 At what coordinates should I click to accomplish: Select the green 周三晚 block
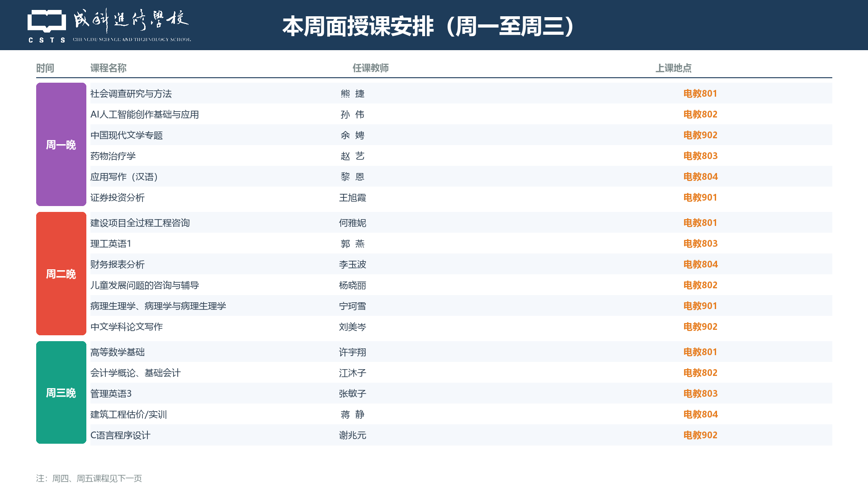tap(61, 393)
